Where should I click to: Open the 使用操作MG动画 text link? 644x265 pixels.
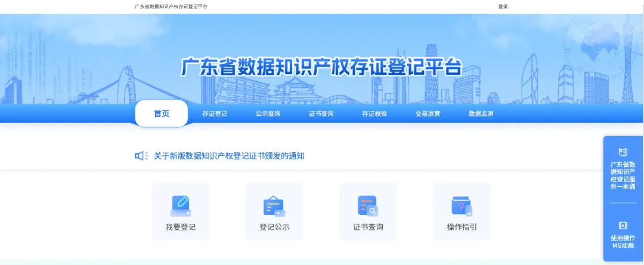click(x=623, y=242)
